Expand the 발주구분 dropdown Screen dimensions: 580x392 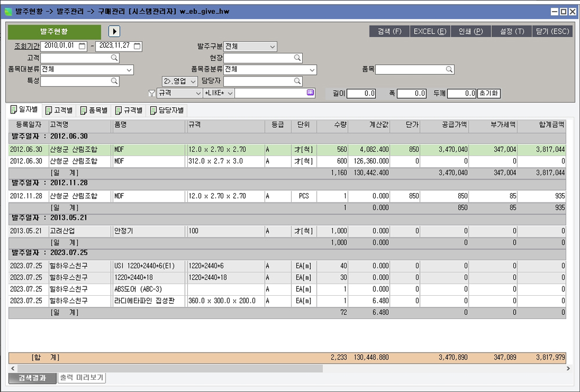click(x=272, y=46)
